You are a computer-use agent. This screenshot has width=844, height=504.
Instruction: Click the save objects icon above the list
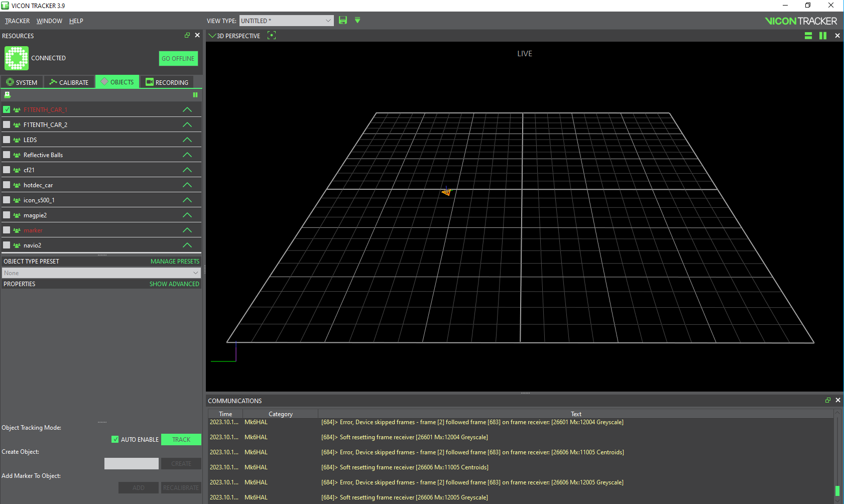(8, 95)
